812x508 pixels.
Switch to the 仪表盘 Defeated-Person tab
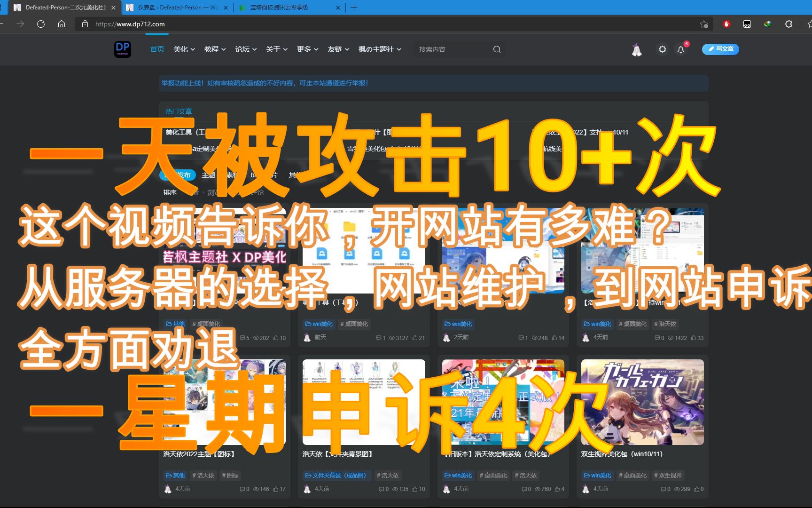[178, 8]
